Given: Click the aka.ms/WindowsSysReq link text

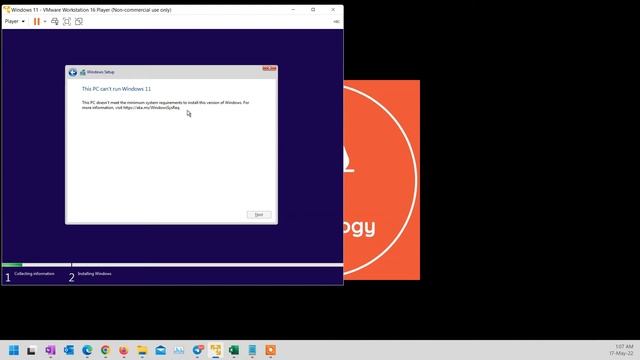Looking at the screenshot, I should point(151,108).
